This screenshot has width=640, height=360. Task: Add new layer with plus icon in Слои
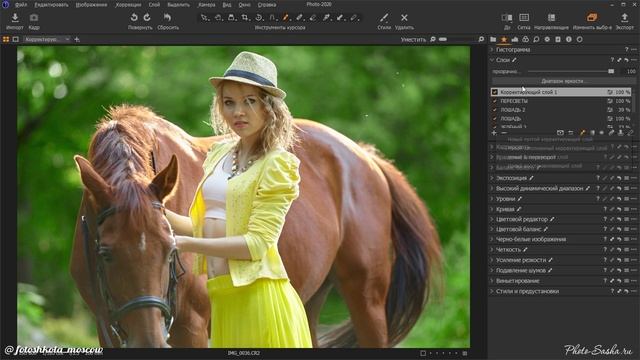[494, 133]
